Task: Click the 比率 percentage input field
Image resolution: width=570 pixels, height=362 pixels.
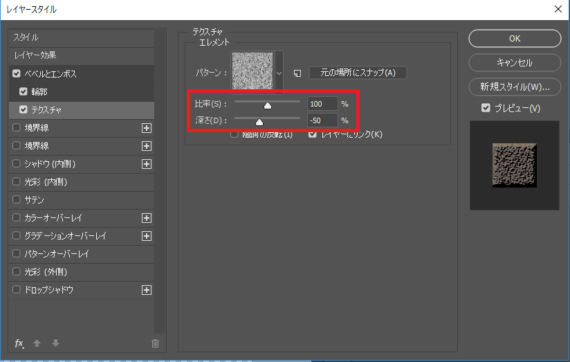Action: coord(322,104)
